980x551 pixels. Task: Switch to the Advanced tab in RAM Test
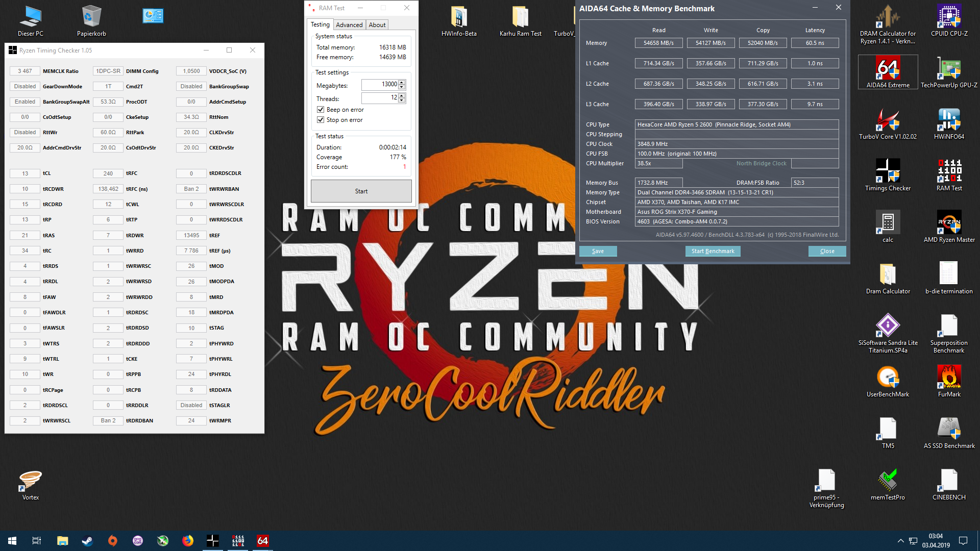click(x=349, y=24)
